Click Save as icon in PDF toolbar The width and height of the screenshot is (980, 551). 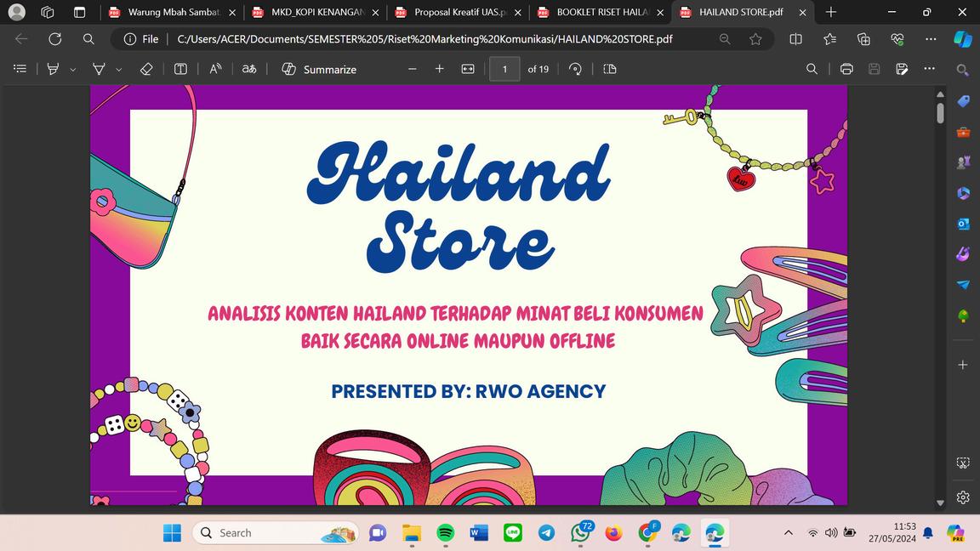click(901, 69)
